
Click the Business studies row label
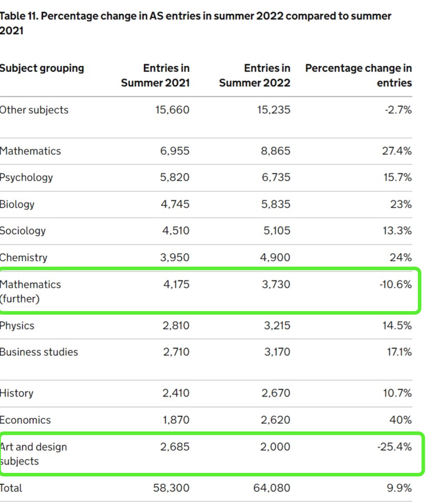click(39, 352)
